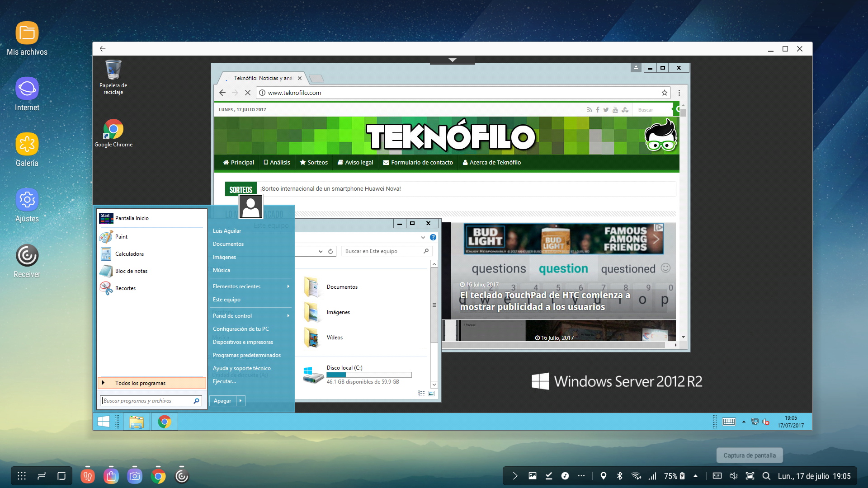Image resolution: width=868 pixels, height=488 pixels.
Task: Toggle Bluetooth in DeX status bar
Action: pyautogui.click(x=620, y=476)
